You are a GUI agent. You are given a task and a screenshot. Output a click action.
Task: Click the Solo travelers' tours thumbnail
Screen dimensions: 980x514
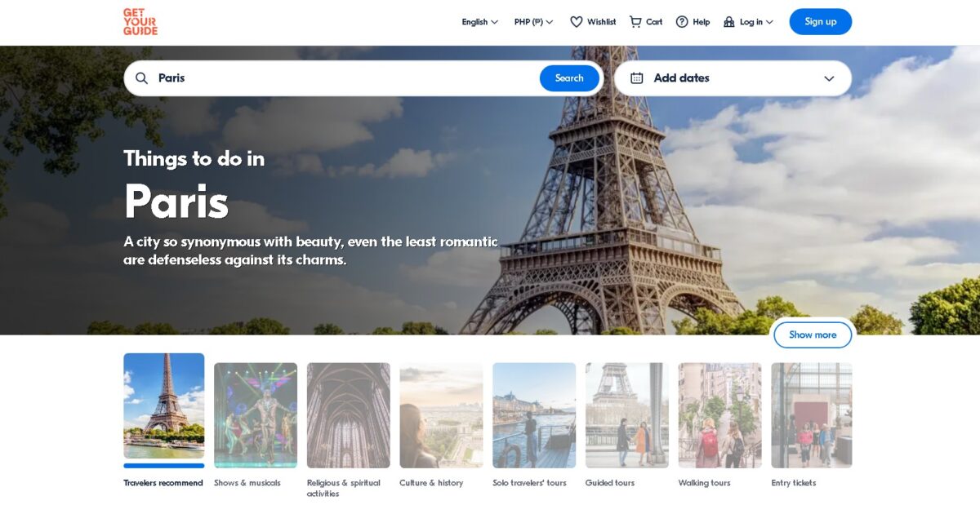coord(534,415)
